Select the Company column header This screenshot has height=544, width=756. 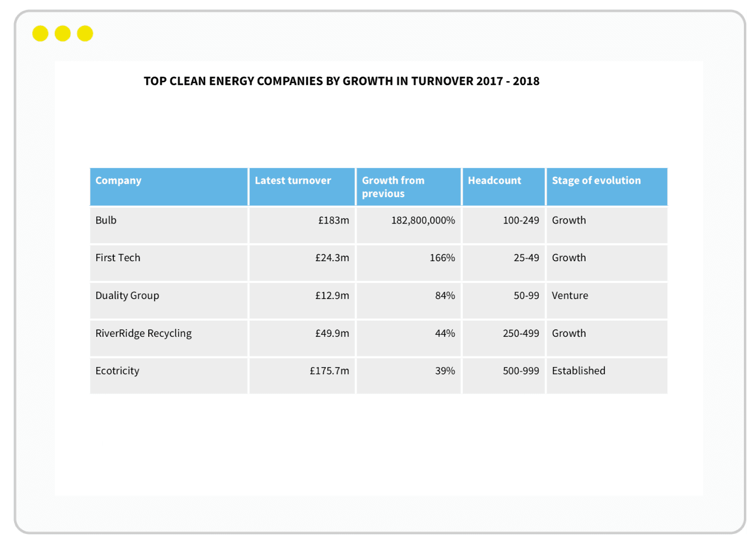(x=169, y=187)
